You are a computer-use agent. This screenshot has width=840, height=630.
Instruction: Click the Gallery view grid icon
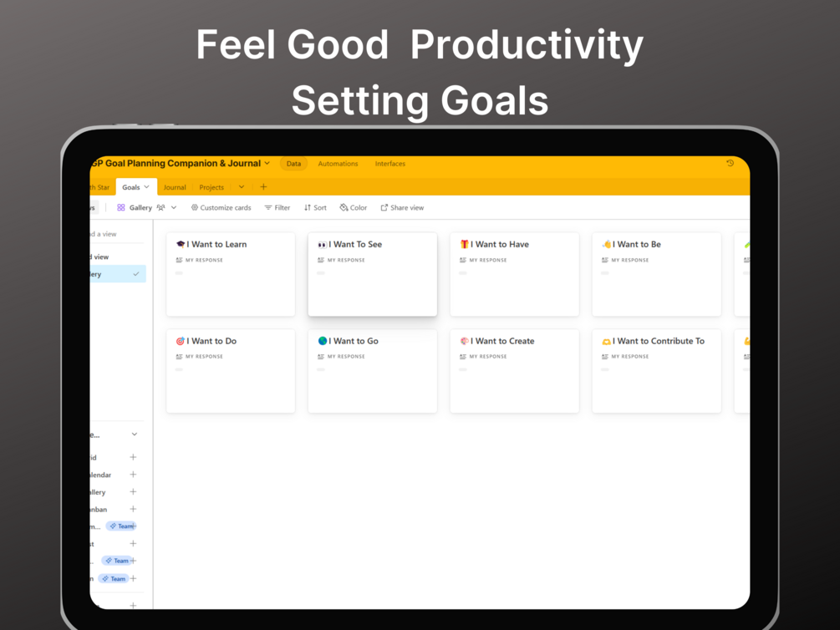(121, 208)
